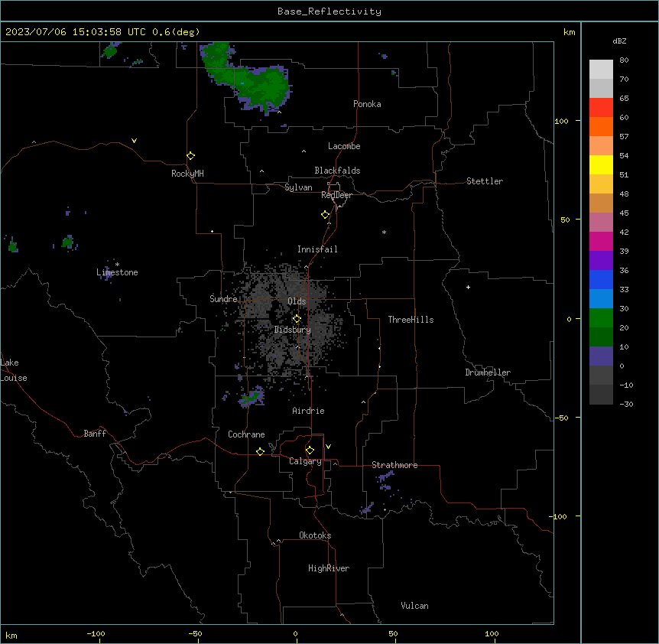The height and width of the screenshot is (644, 659).
Task: Pick the slate blue legend band between 10 and 0 dBZ
Action: click(x=601, y=356)
